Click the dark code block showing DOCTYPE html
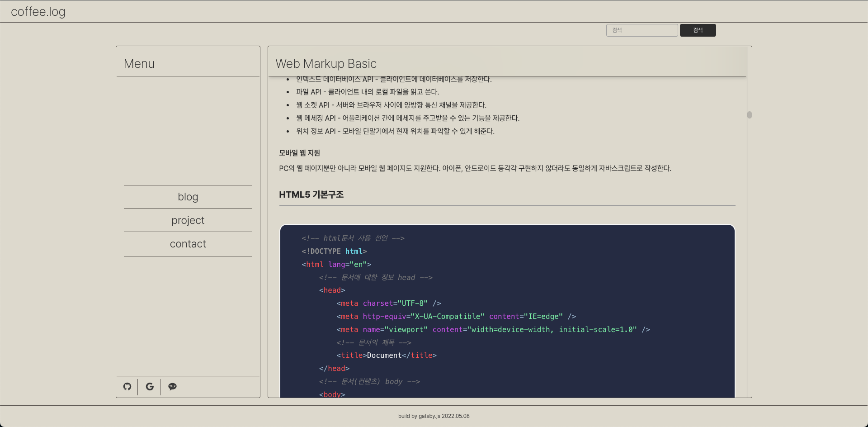The height and width of the screenshot is (427, 868). pyautogui.click(x=506, y=312)
